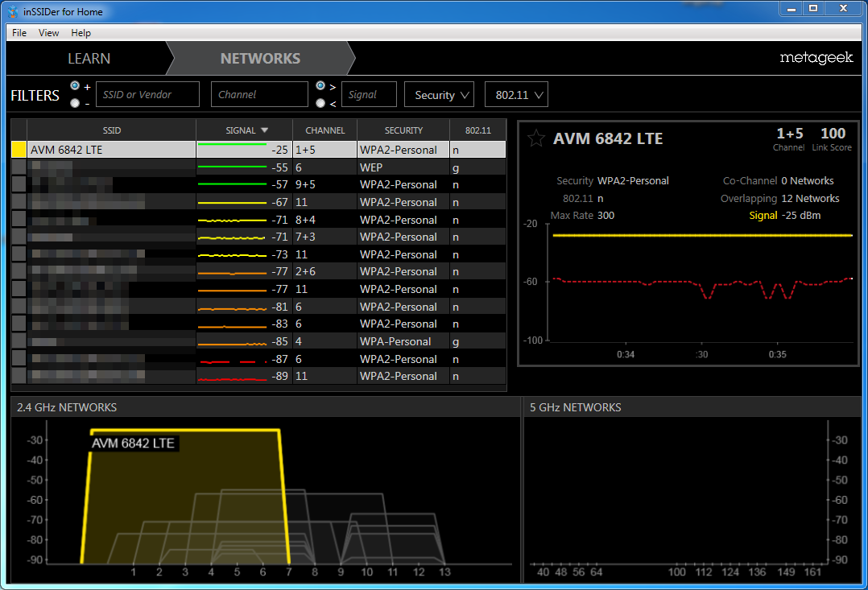Click the 2.4 GHz NETWORKS panel title

point(66,407)
